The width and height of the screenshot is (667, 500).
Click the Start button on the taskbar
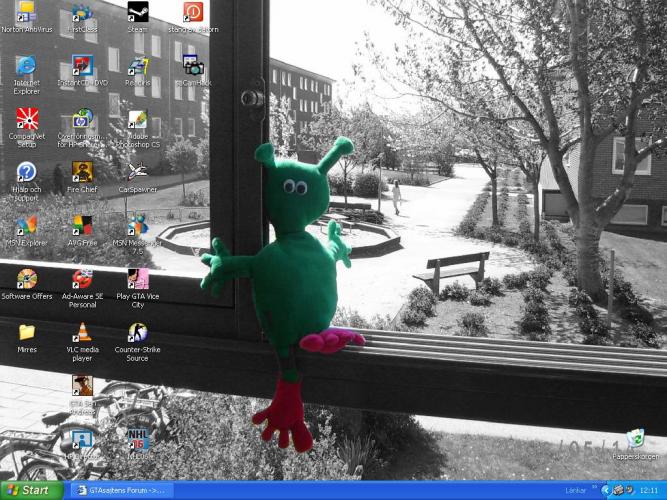32,491
